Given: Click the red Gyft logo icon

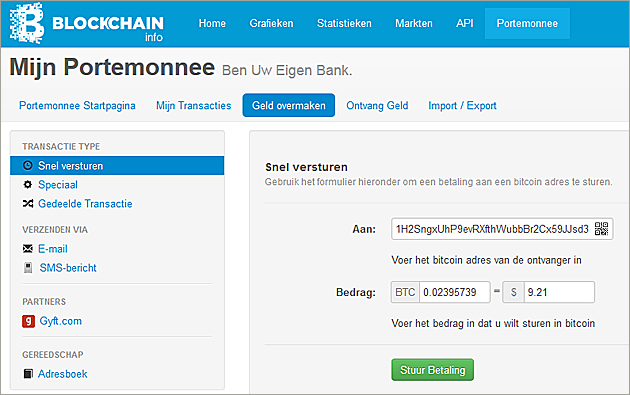Looking at the screenshot, I should (28, 321).
